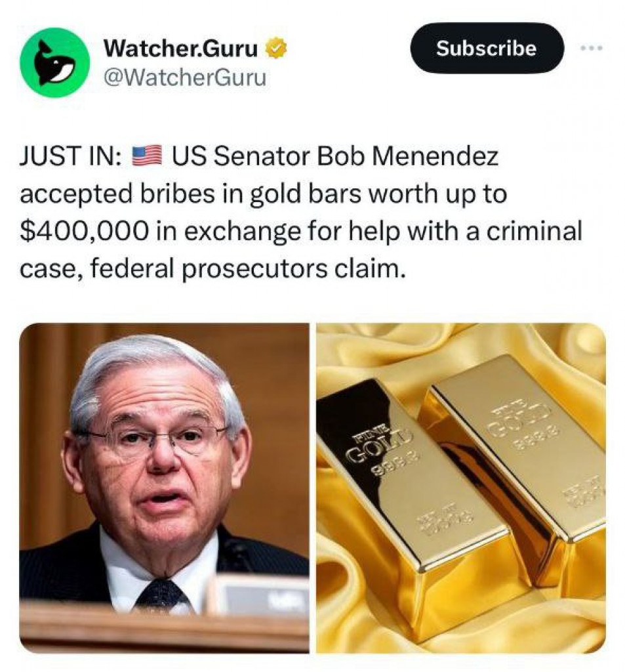Screen dimensions: 625x672
Task: Click the Subscribe button
Action: [487, 48]
